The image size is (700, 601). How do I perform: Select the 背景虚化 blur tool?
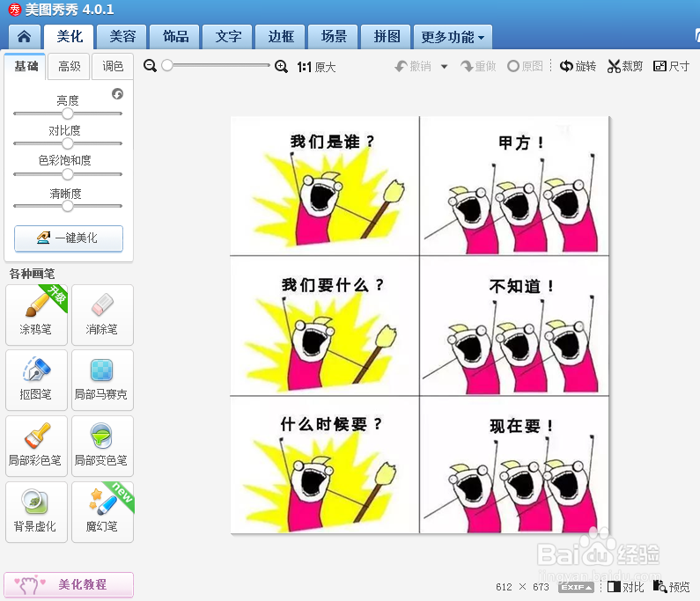click(x=36, y=512)
